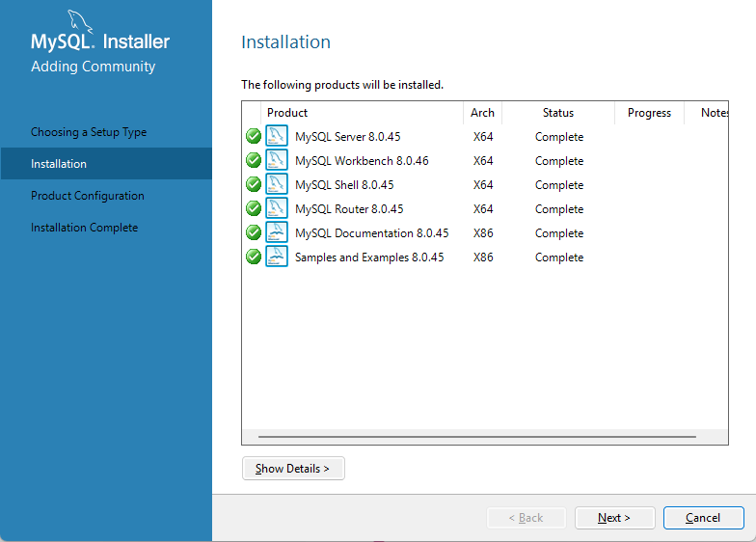Select the MySQL Workbench 8.0.46 row text

click(362, 161)
